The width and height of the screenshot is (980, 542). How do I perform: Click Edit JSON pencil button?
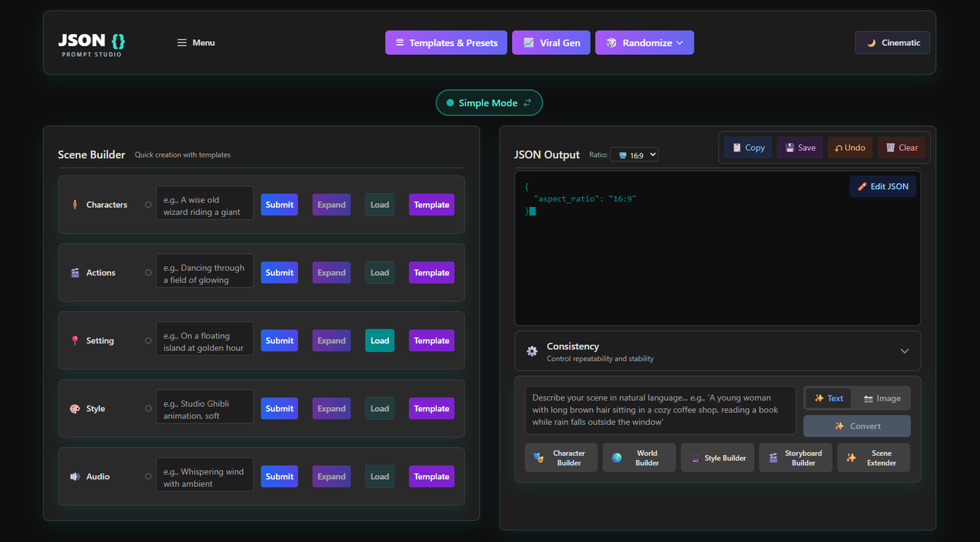coord(883,186)
